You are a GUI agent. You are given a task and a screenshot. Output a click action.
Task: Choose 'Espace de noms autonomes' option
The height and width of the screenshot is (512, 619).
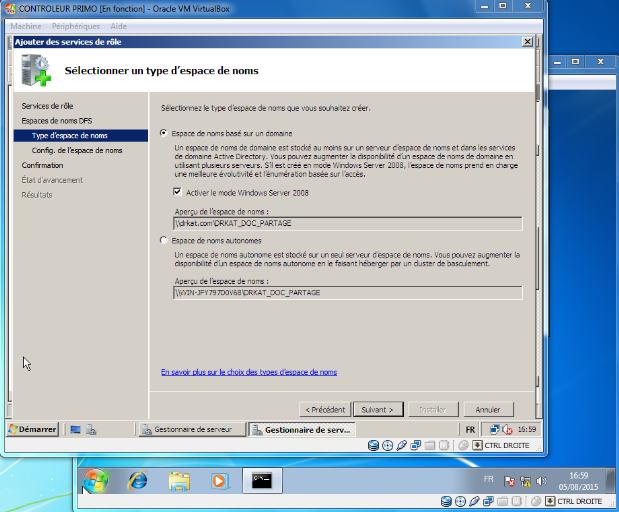(163, 240)
